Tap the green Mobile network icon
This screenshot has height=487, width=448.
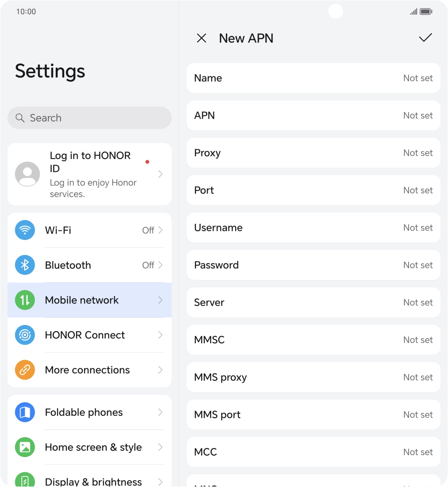coord(25,300)
